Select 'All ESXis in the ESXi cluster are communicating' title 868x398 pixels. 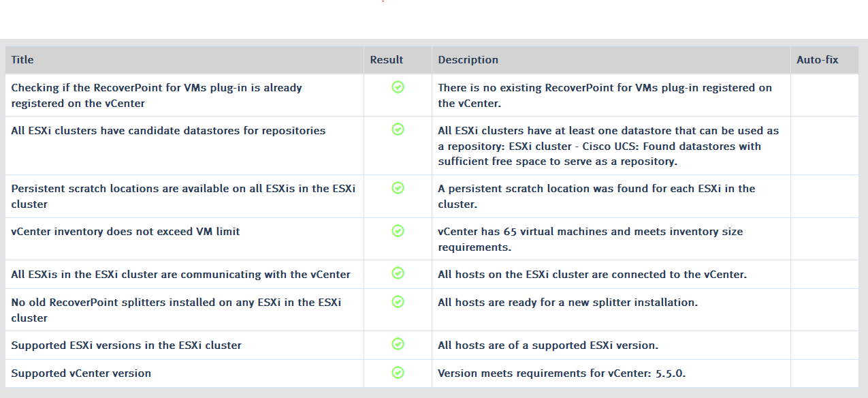pyautogui.click(x=180, y=275)
